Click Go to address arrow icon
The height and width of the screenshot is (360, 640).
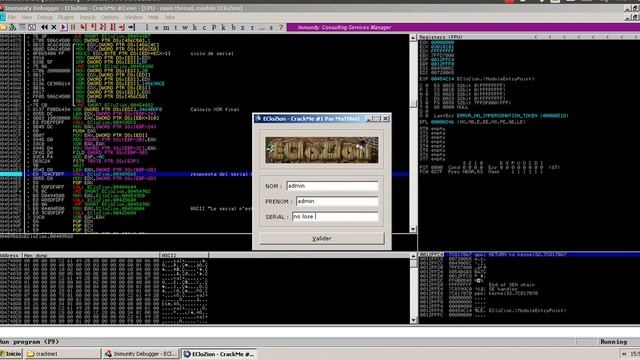(132, 27)
